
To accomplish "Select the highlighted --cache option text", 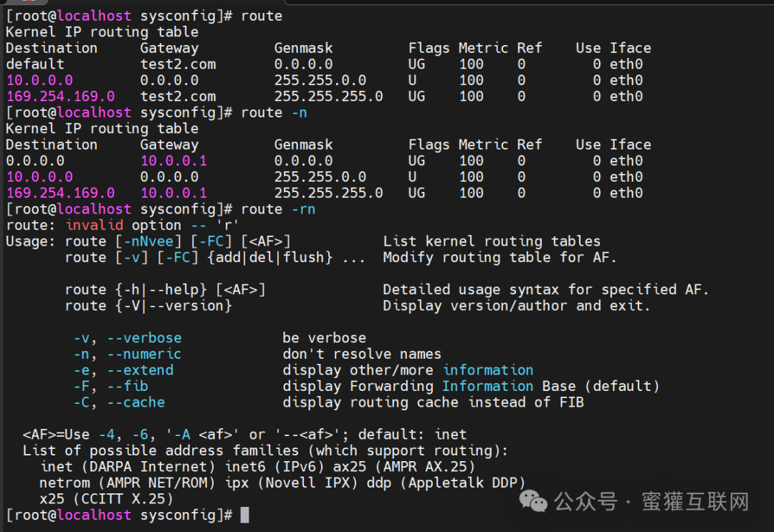I will pyautogui.click(x=136, y=402).
